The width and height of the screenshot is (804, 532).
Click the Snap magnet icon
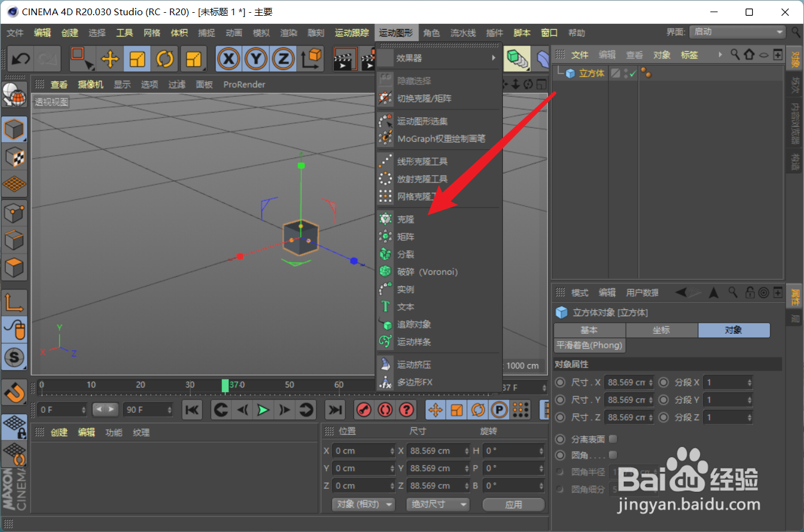[x=14, y=393]
